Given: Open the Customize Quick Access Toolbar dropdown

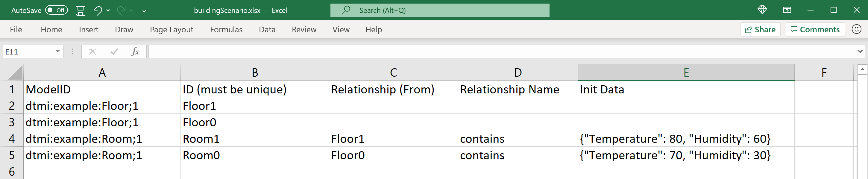Looking at the screenshot, I should click(144, 10).
